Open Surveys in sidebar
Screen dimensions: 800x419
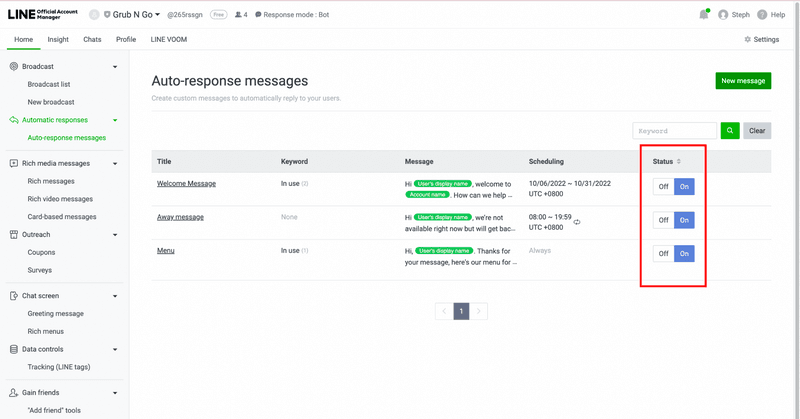pos(40,270)
